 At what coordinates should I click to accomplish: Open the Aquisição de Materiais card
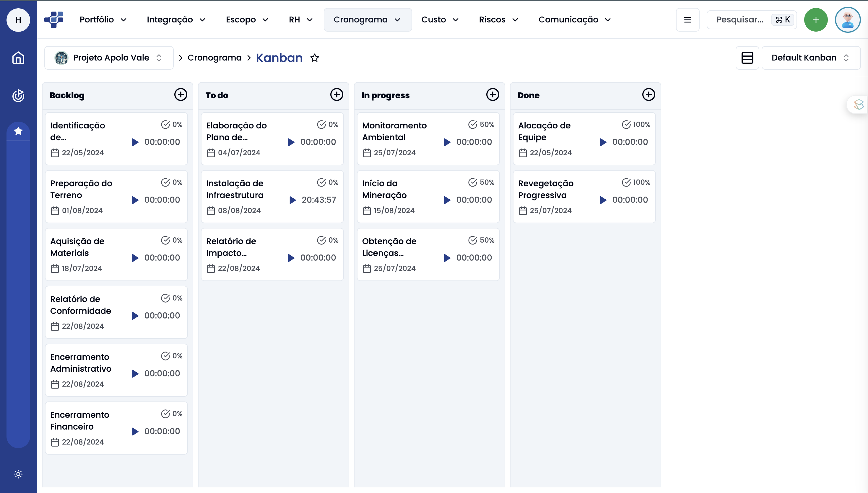click(x=116, y=254)
